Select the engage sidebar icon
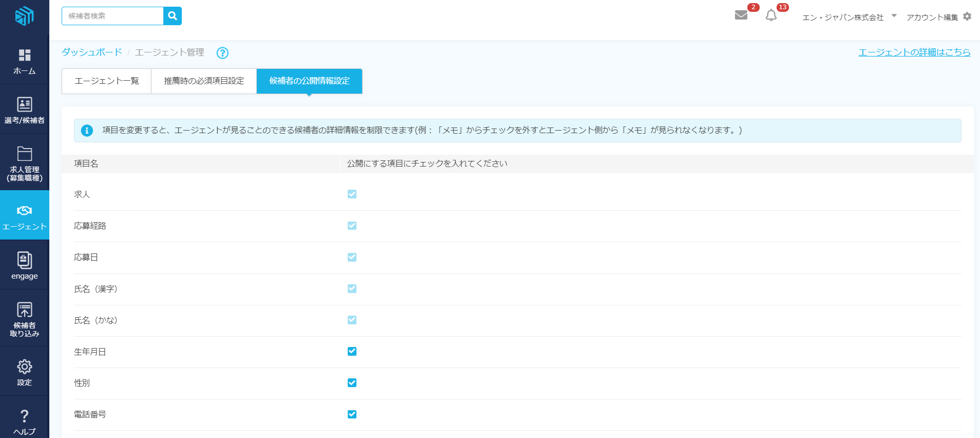Image resolution: width=980 pixels, height=438 pixels. coord(24,266)
